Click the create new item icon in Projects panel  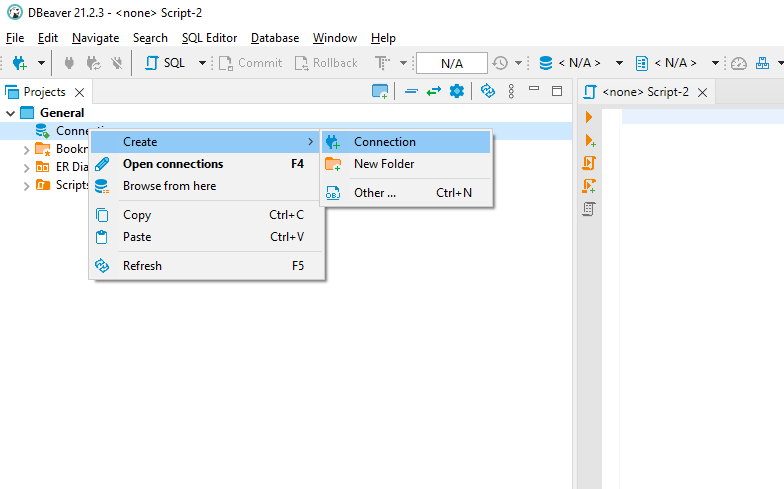pyautogui.click(x=380, y=92)
